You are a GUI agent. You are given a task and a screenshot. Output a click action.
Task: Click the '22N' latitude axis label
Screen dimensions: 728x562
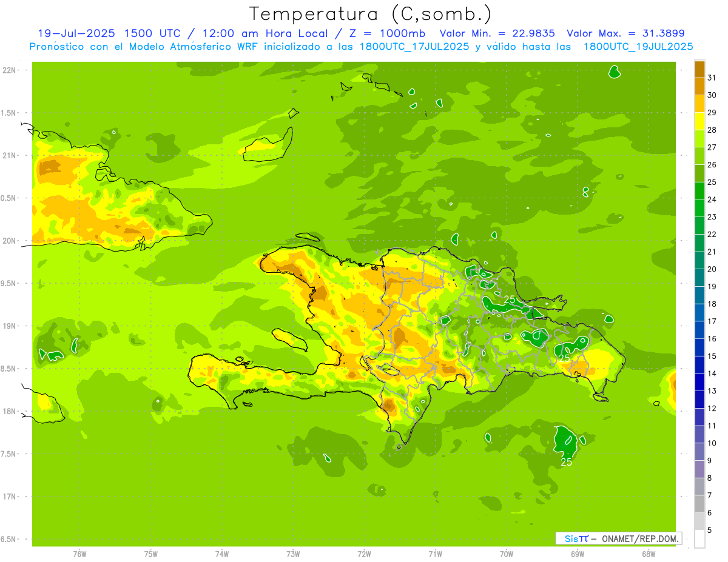coord(9,70)
